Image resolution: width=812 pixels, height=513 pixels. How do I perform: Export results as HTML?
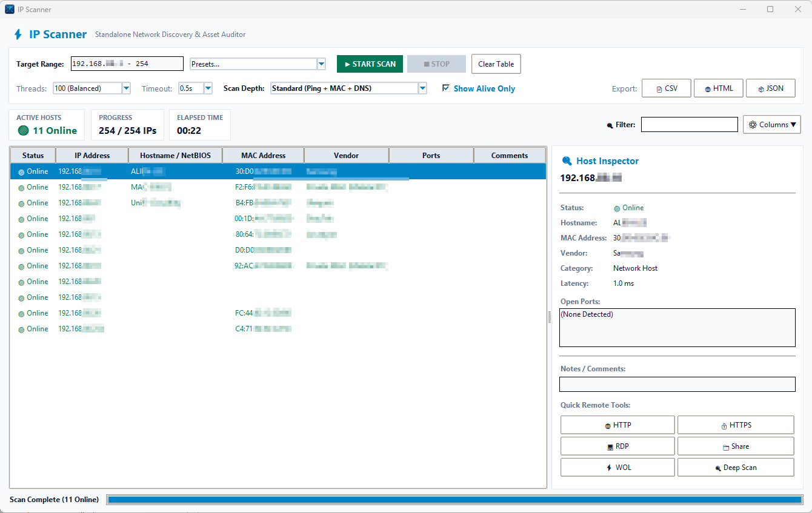click(x=719, y=88)
